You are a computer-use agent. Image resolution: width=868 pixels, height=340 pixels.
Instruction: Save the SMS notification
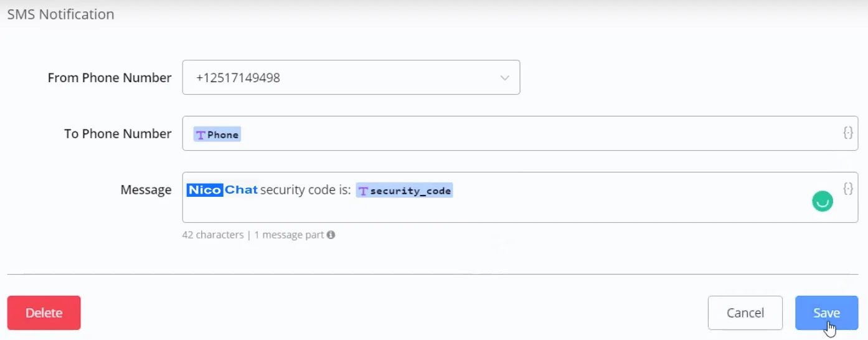tap(826, 313)
